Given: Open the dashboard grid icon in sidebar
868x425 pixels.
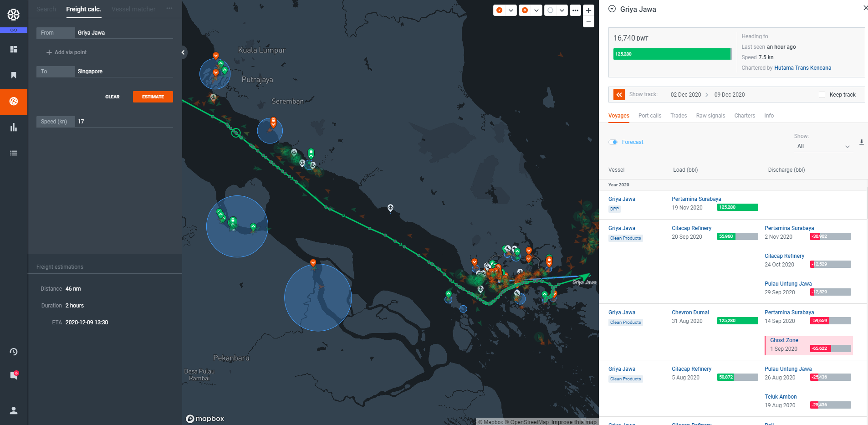Looking at the screenshot, I should 14,49.
